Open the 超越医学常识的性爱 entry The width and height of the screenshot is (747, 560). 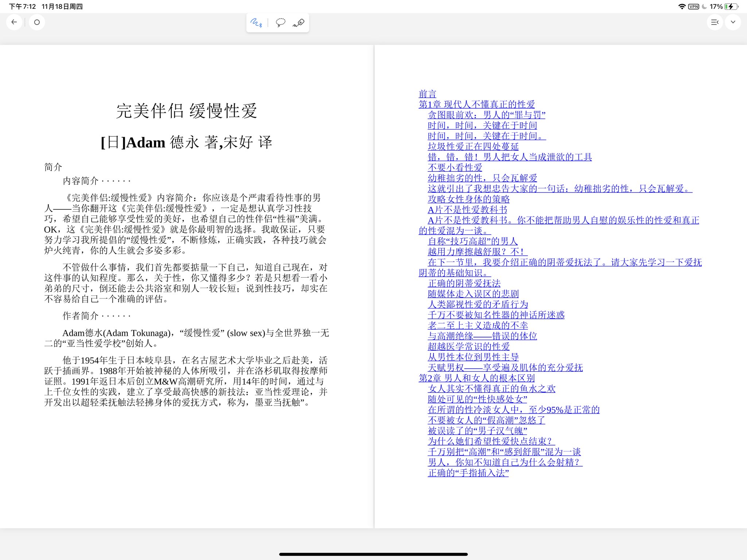tap(468, 347)
